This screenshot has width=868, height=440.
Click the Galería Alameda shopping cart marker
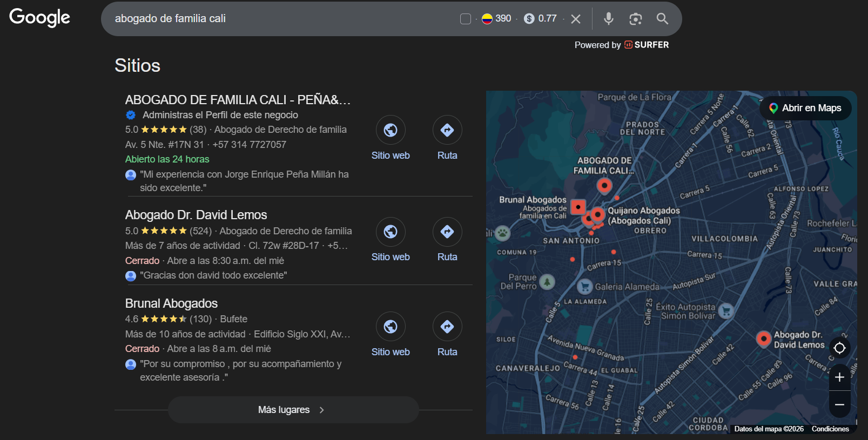click(x=585, y=287)
